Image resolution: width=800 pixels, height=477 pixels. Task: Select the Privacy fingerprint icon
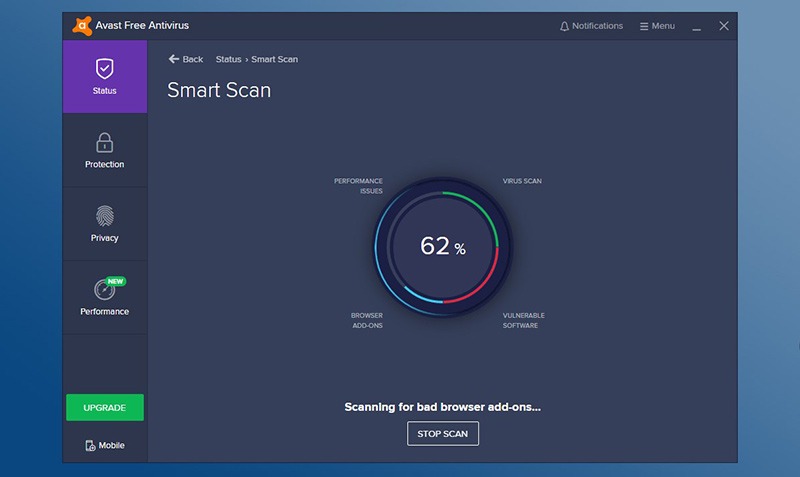pos(105,216)
